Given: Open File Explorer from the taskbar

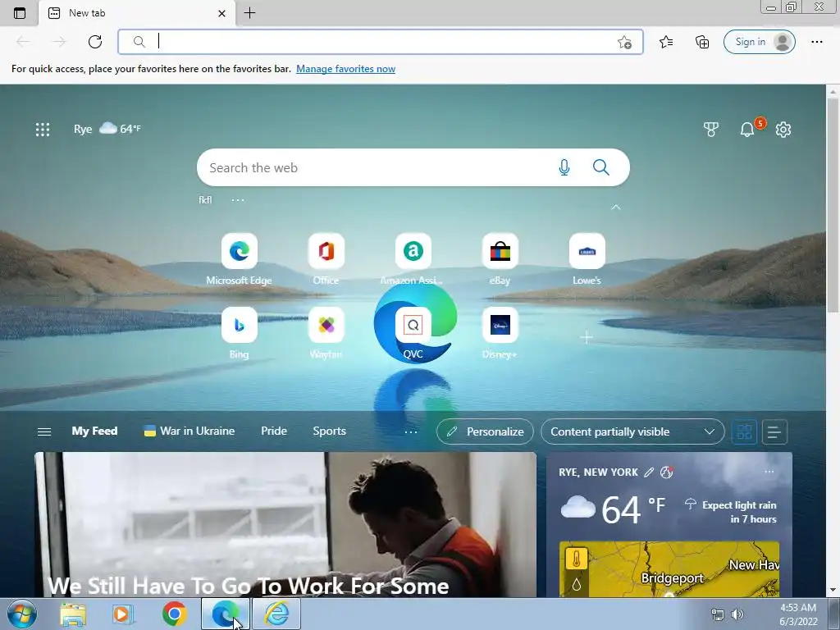Looking at the screenshot, I should pos(73,614).
